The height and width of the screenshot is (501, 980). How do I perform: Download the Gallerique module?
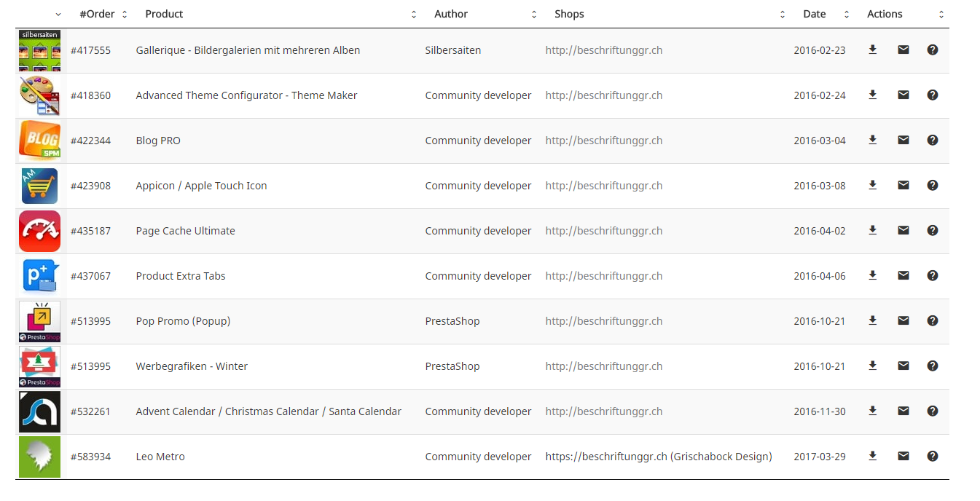coord(872,50)
